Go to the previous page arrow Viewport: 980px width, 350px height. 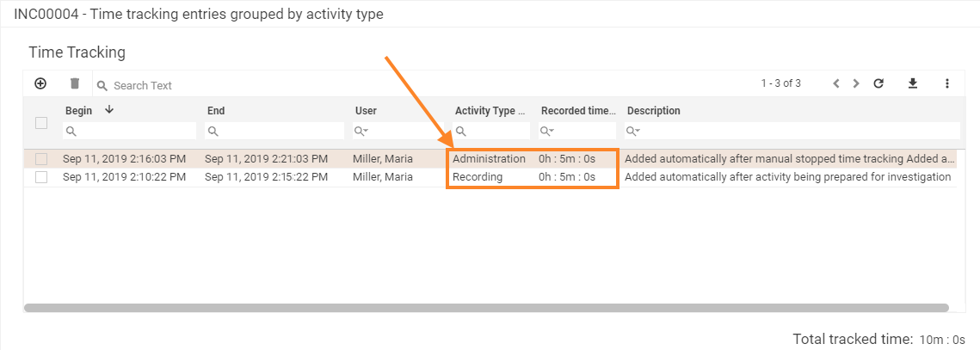(x=835, y=83)
